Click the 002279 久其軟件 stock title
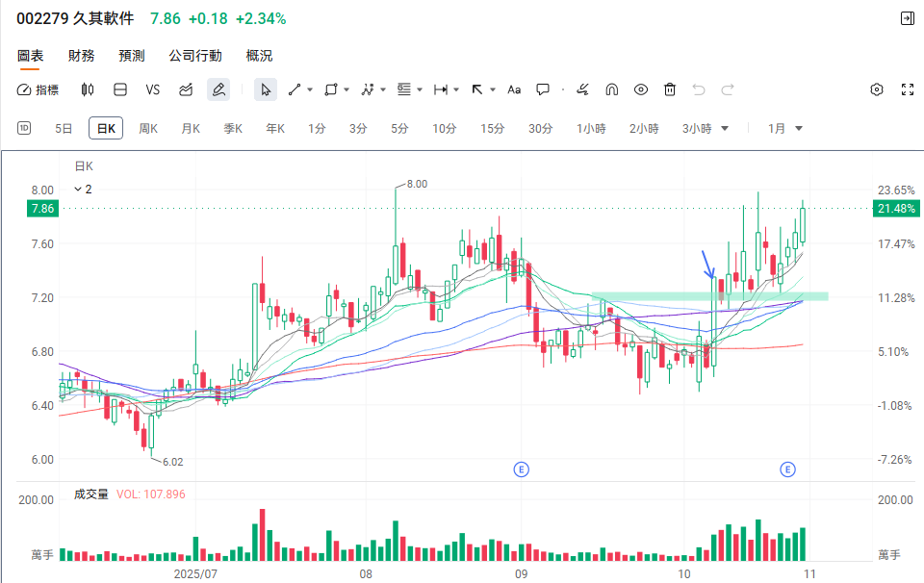This screenshot has height=583, width=924. point(75,19)
